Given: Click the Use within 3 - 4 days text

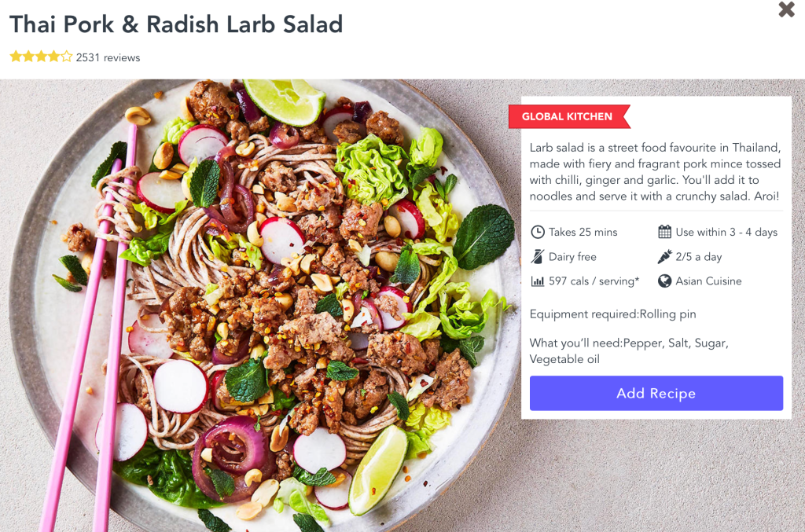Looking at the screenshot, I should click(x=726, y=232).
